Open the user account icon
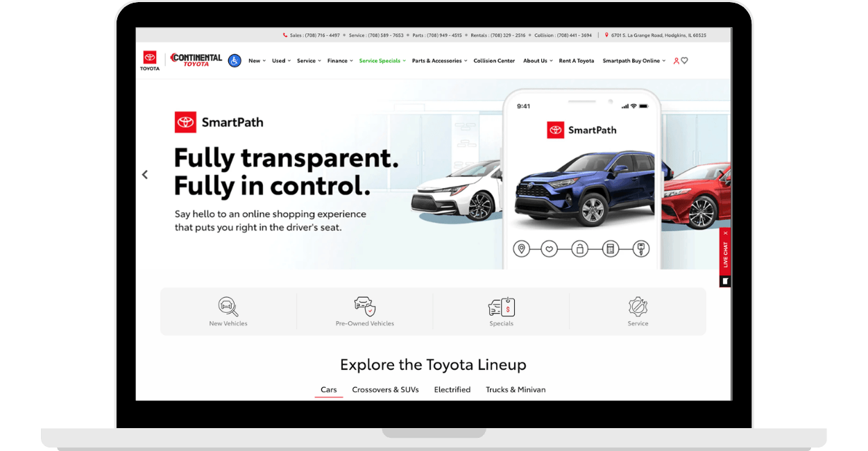868x451 pixels. coord(676,61)
